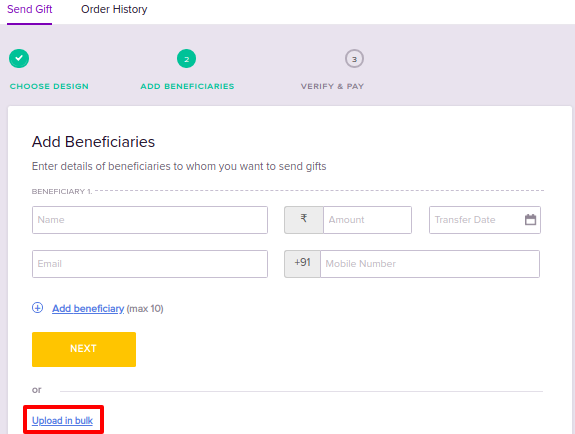The width and height of the screenshot is (575, 434).
Task: Select the completed Choose Design checkmark step
Action: pos(19,58)
